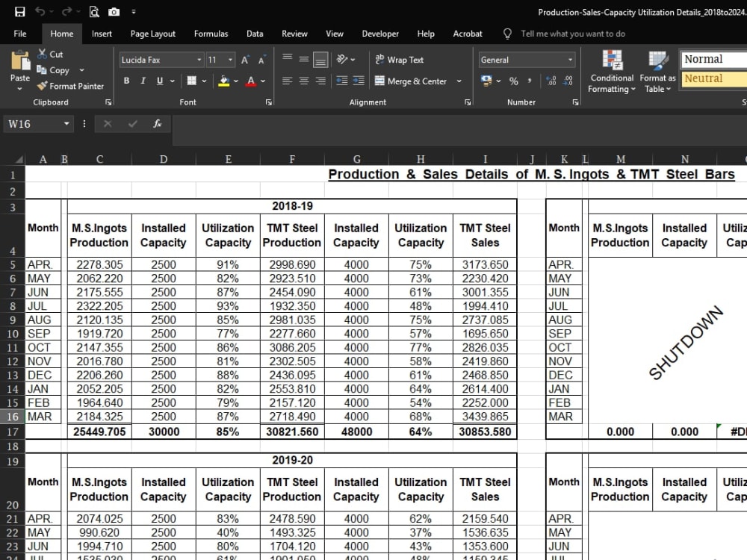Image resolution: width=747 pixels, height=560 pixels.
Task: Decrease font size with smaller A icon
Action: point(261,60)
